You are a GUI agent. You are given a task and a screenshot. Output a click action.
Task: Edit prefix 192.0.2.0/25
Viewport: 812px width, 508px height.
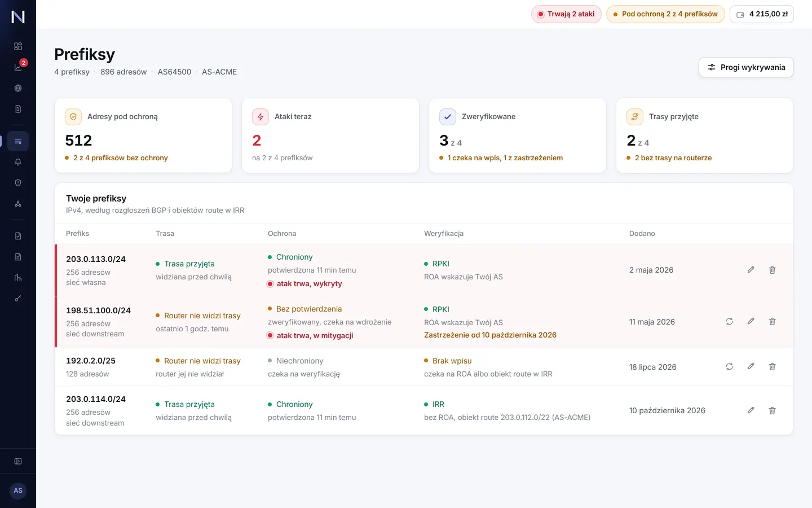point(751,366)
